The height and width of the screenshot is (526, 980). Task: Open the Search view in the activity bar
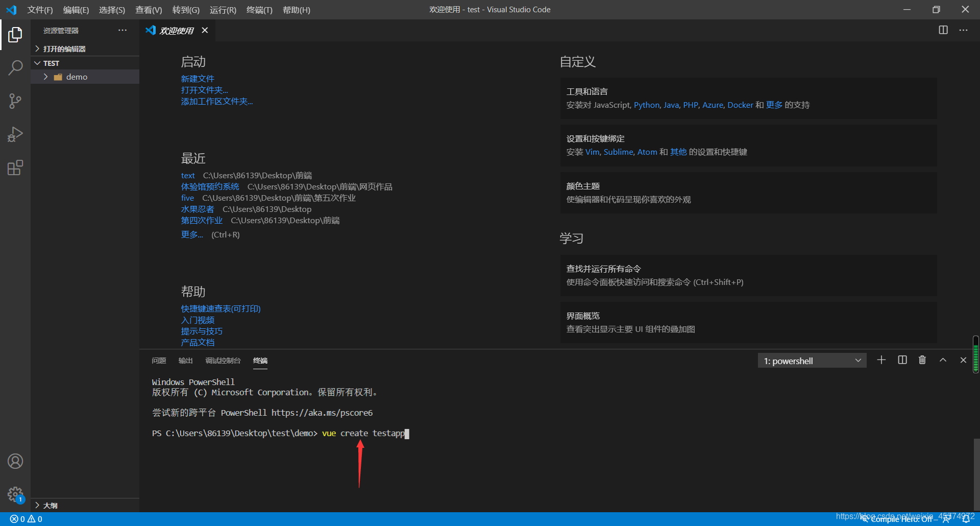(x=15, y=68)
